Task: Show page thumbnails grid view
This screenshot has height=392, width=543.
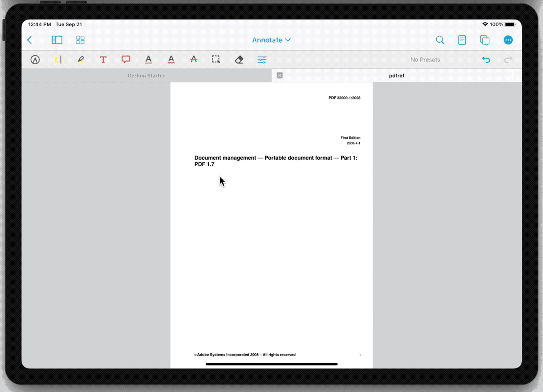Action: [80, 40]
